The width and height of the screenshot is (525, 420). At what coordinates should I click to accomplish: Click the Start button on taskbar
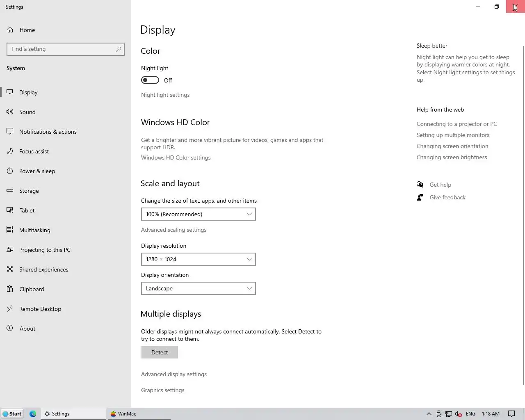pos(12,414)
